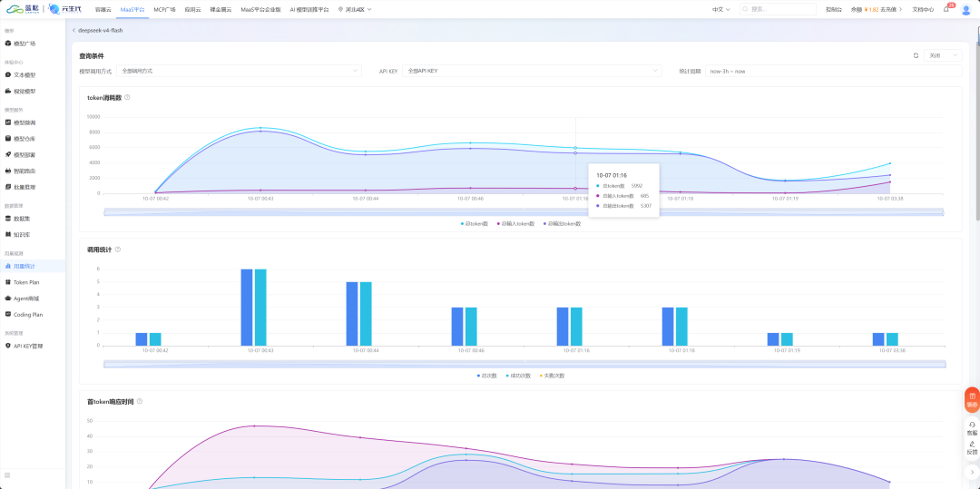Expand the floating panel arrow at bottom right
980x489 pixels.
972,472
